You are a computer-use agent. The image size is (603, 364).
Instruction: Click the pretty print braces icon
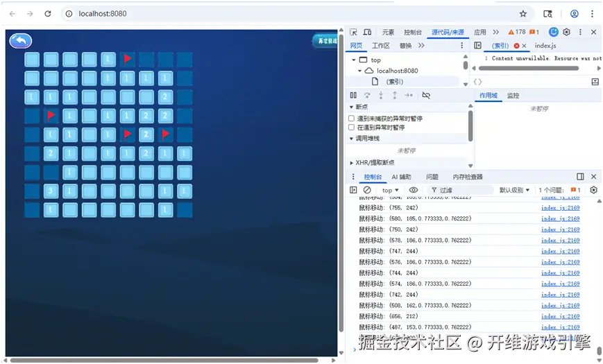(477, 82)
